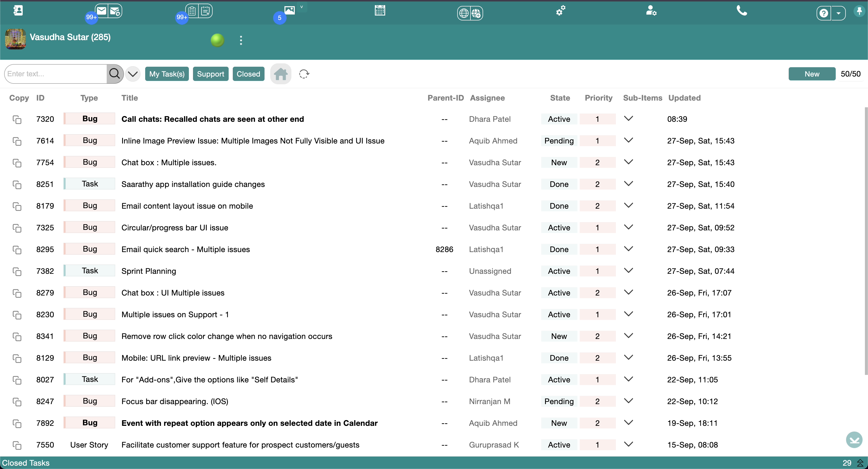Screen dimensions: 868x469
Task: Open the calendar icon
Action: 380,10
